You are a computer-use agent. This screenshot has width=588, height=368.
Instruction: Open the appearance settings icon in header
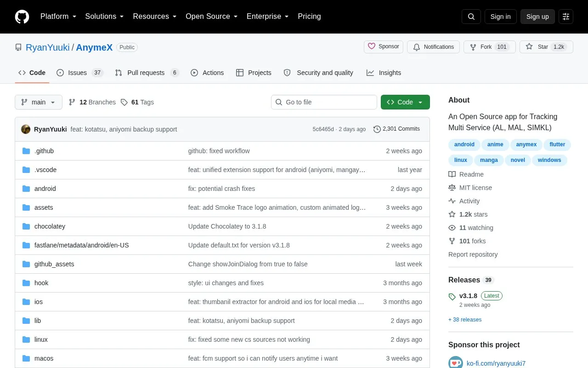tap(566, 17)
